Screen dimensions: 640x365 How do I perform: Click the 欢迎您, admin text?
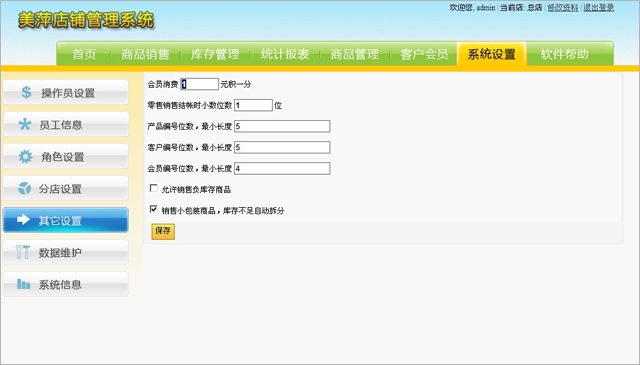pos(472,7)
